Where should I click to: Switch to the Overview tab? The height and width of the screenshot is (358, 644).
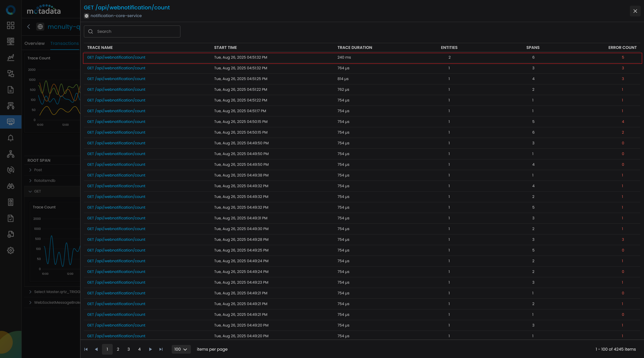(x=35, y=43)
